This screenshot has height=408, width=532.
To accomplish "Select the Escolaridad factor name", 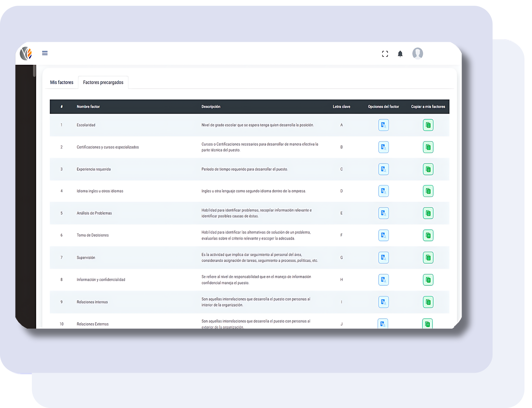I will click(86, 125).
